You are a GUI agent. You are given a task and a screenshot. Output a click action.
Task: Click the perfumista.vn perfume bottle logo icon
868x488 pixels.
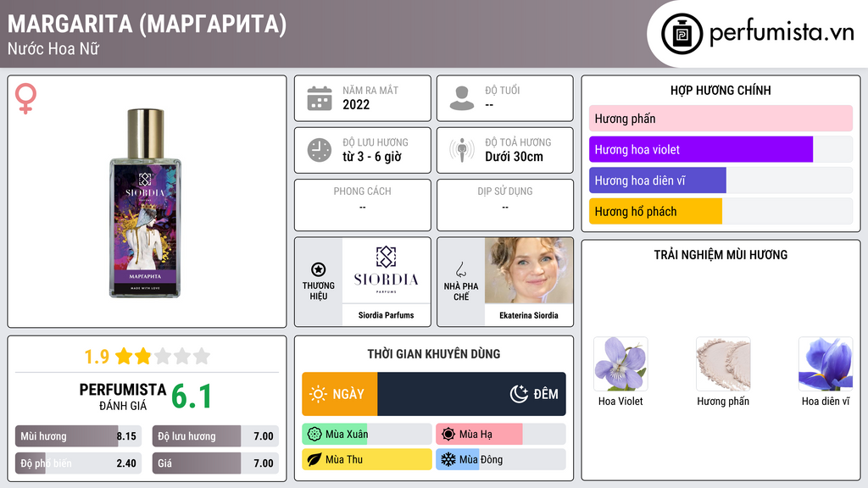pyautogui.click(x=682, y=34)
